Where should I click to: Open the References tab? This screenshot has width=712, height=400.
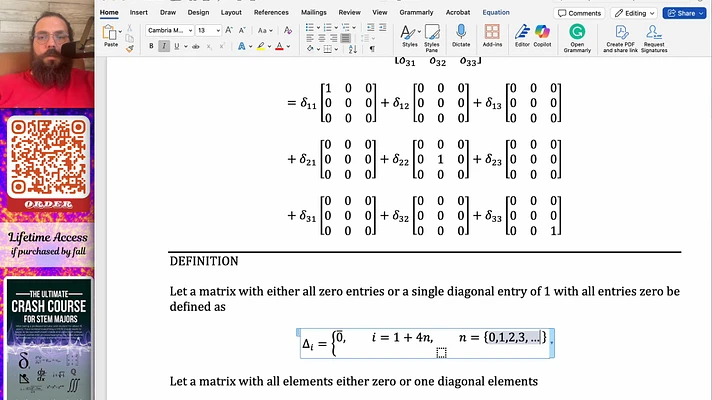tap(271, 13)
